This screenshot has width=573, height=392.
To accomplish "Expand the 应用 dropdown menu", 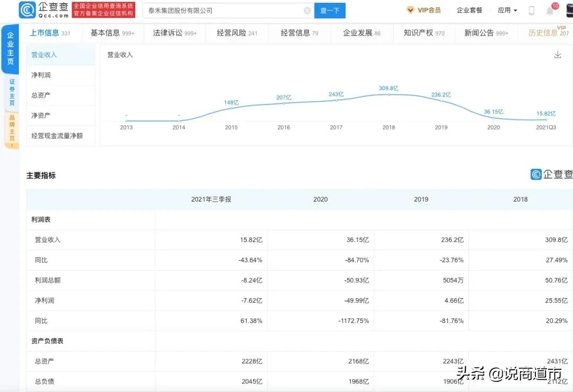I will click(x=508, y=10).
